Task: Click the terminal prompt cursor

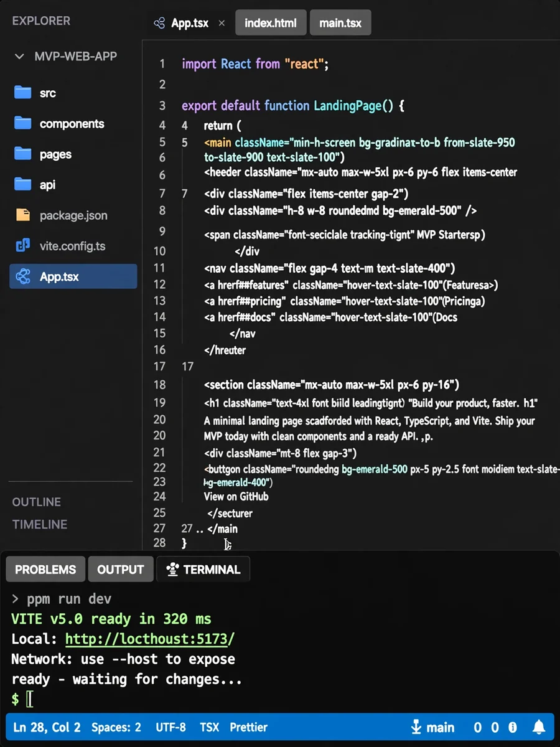Action: (29, 699)
